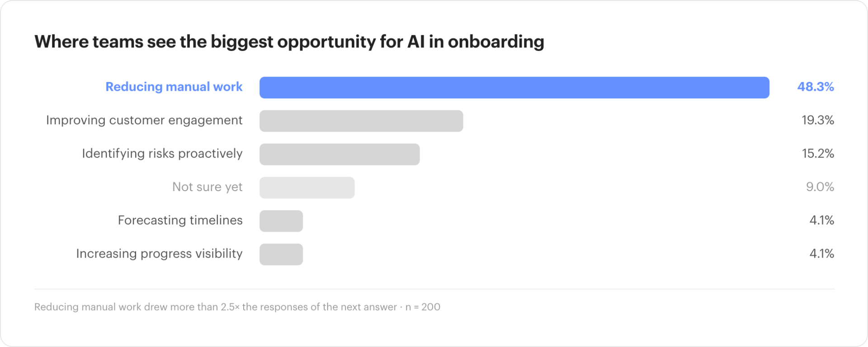Screen dimensions: 868x347
Task: Click the Forecasting timelines bar
Action: tap(281, 221)
